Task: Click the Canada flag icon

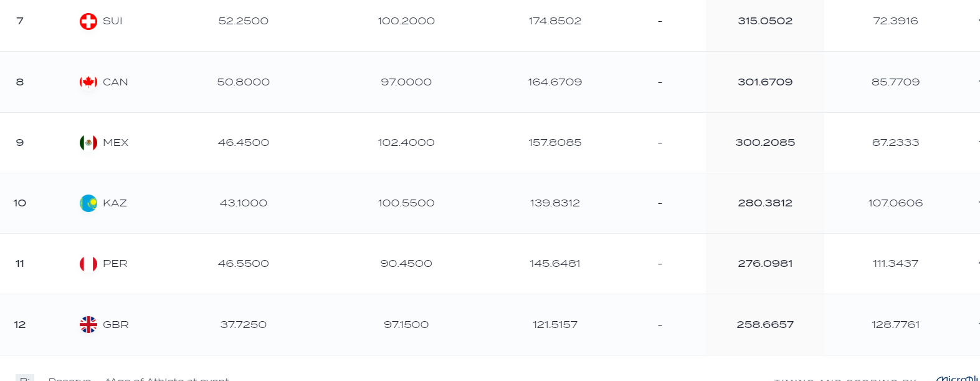Action: tap(88, 82)
